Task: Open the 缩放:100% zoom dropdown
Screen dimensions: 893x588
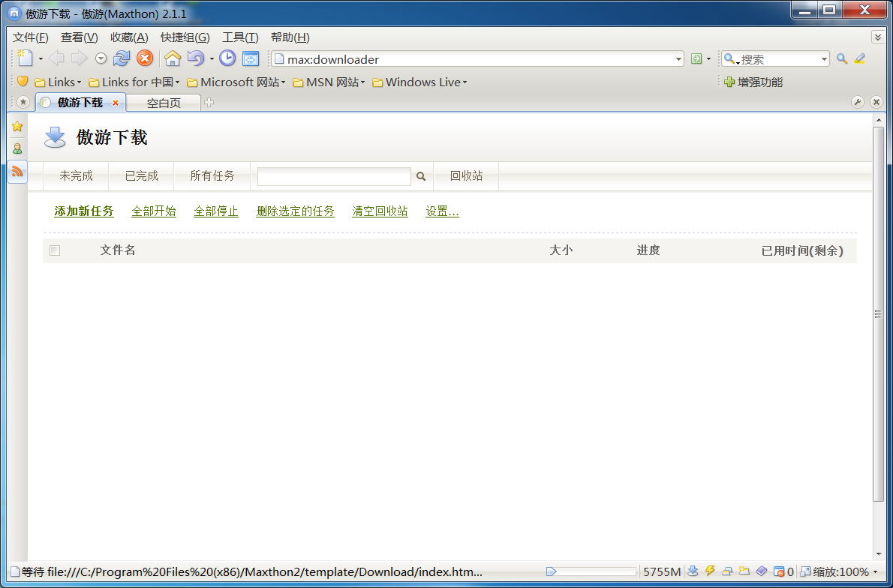Action: coord(837,571)
